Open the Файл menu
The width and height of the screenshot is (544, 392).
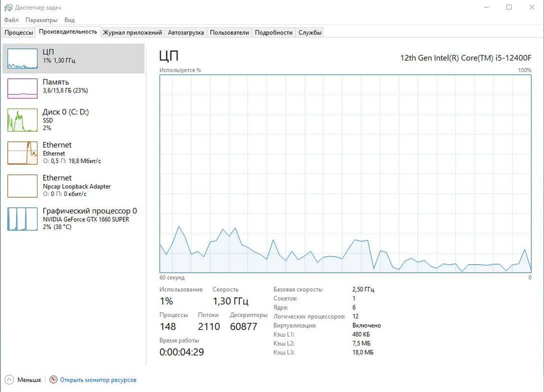[11, 20]
